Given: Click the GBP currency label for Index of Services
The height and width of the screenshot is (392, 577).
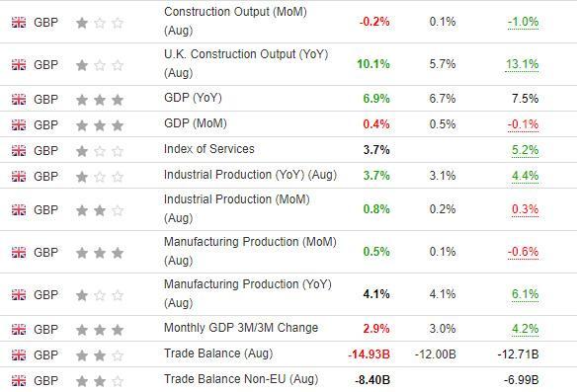Looking at the screenshot, I should 46,151.
